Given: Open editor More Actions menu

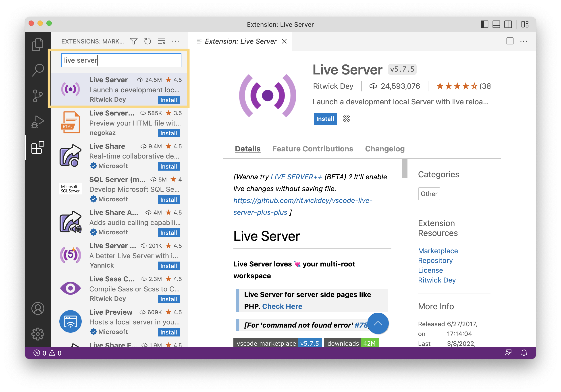Looking at the screenshot, I should 524,41.
